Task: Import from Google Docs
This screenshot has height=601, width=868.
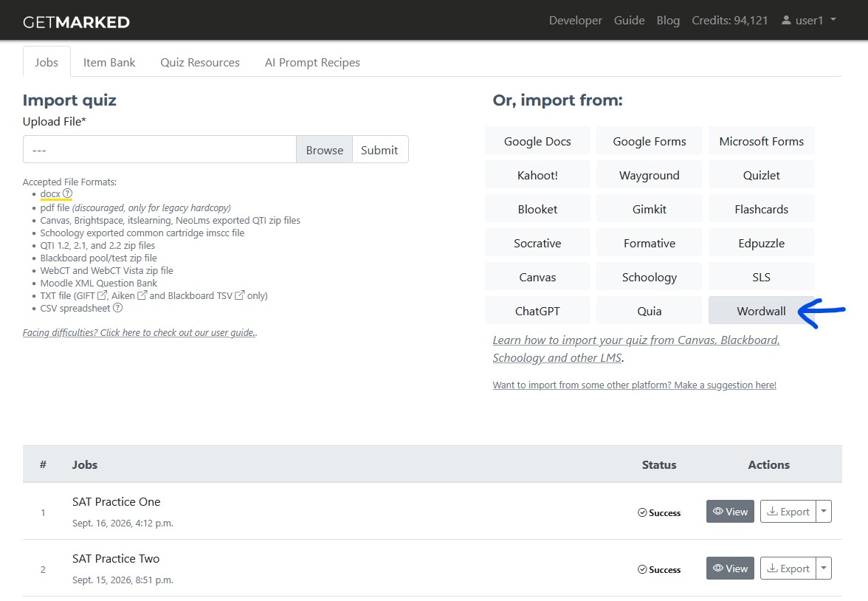Action: point(537,141)
